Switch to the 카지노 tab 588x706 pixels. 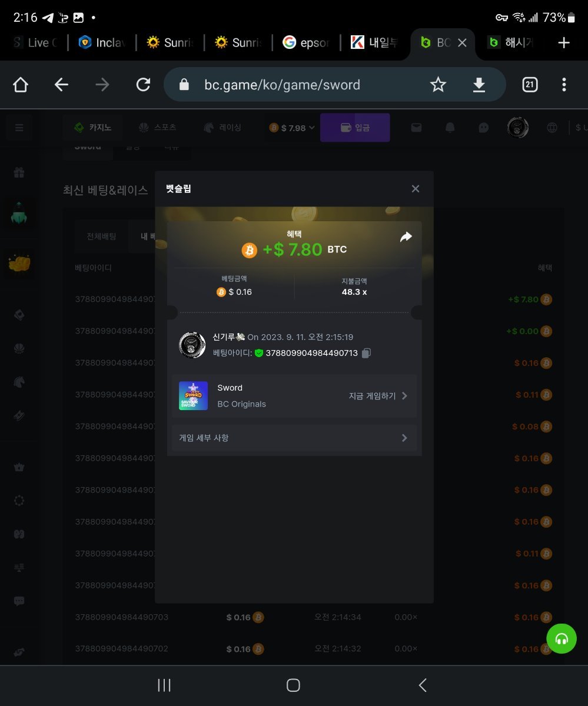point(93,128)
